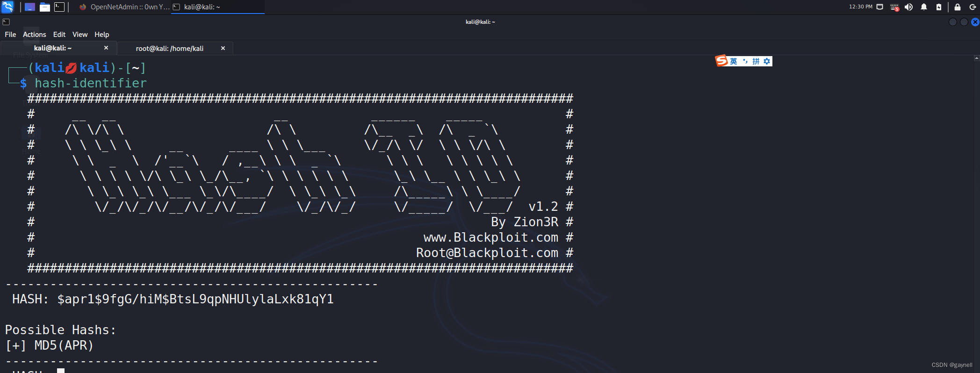Click the www.Blackploit.com text

coord(491,237)
